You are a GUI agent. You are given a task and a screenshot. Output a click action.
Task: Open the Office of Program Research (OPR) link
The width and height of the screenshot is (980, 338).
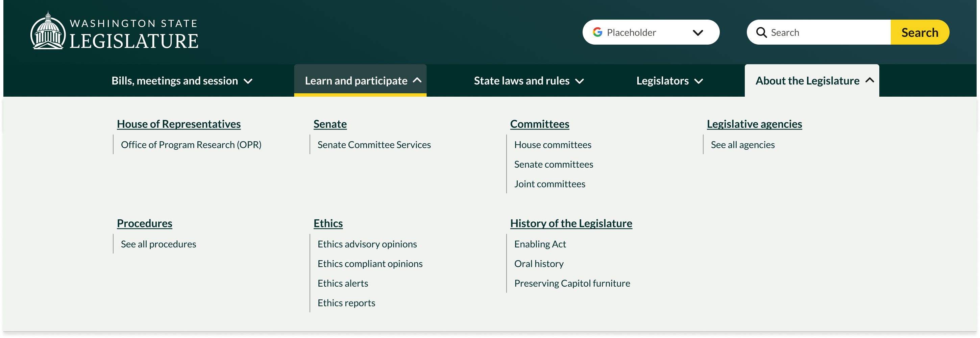(x=191, y=145)
